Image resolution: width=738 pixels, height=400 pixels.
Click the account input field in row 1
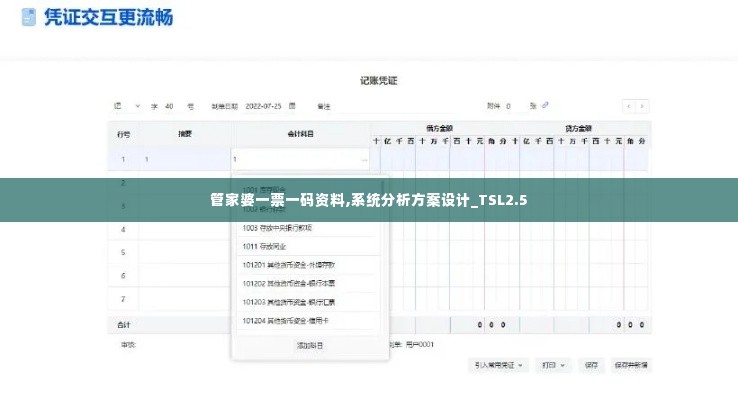(300, 160)
